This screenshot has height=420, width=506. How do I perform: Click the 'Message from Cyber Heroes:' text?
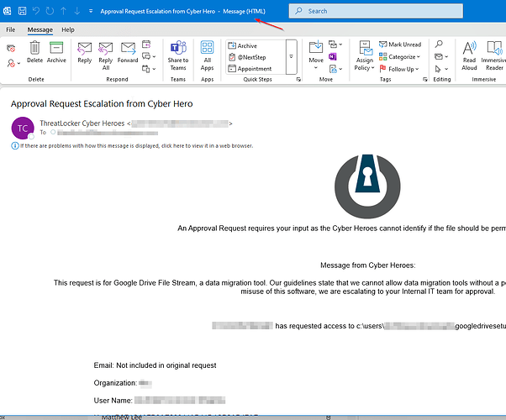coord(368,265)
